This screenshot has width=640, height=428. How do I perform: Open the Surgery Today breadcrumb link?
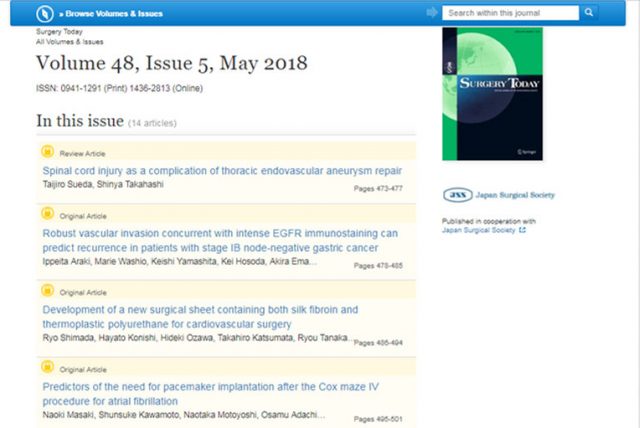pyautogui.click(x=59, y=32)
